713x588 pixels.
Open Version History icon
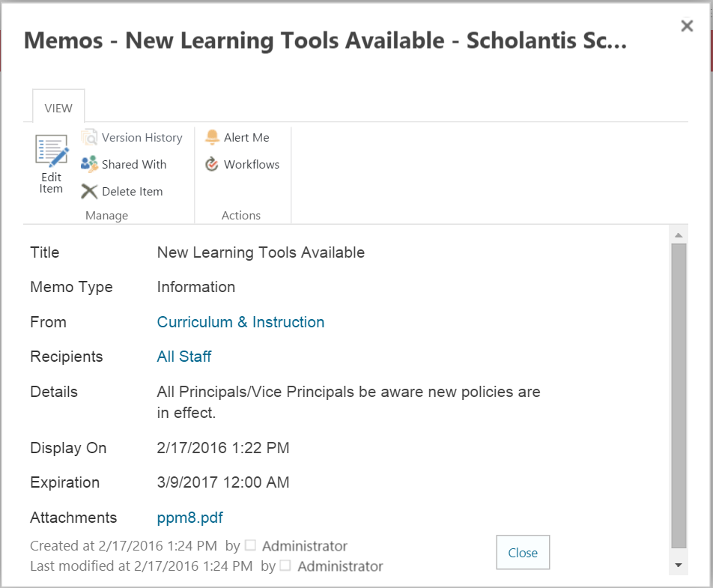click(x=90, y=138)
